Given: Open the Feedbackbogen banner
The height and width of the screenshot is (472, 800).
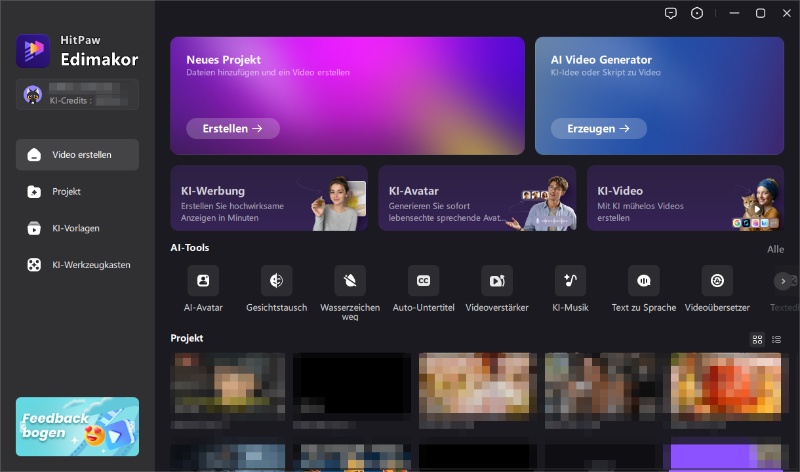Looking at the screenshot, I should pos(78,427).
